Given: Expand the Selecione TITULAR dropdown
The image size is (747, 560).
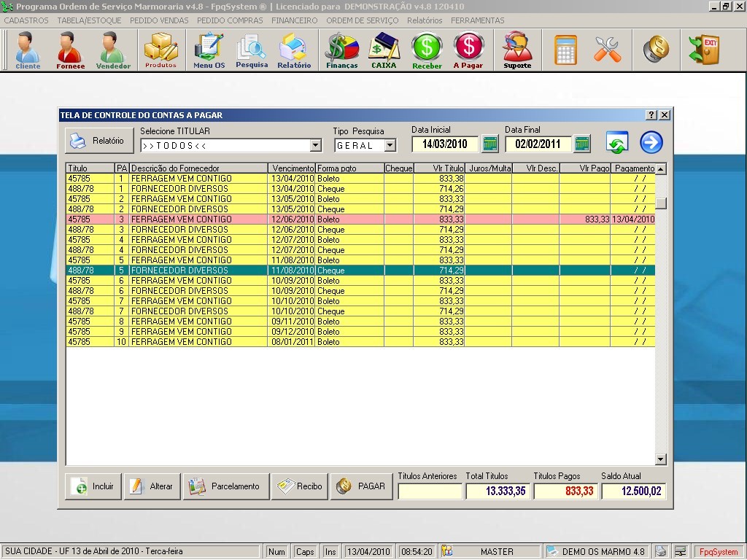Looking at the screenshot, I should (315, 145).
